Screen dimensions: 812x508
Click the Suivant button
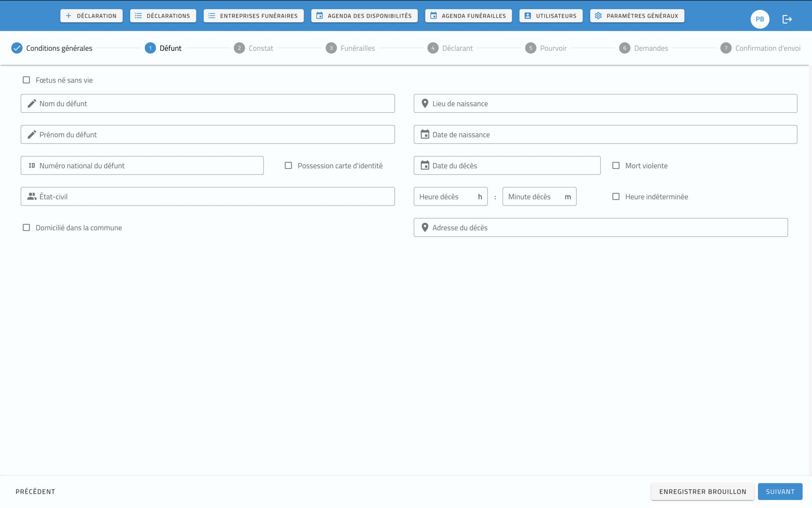tap(780, 492)
